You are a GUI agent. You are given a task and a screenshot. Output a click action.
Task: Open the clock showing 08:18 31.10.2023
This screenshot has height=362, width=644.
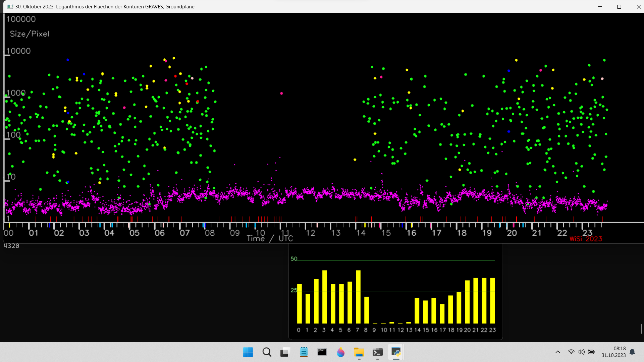click(613, 352)
